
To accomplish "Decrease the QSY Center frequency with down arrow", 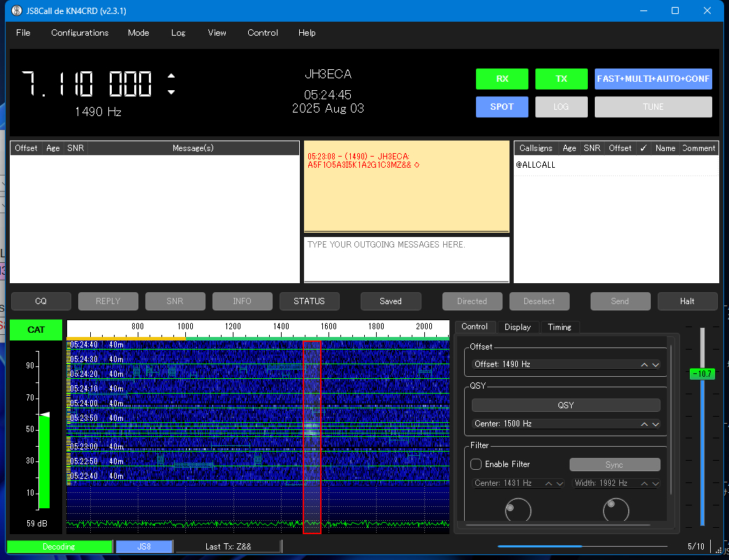I will tap(655, 424).
